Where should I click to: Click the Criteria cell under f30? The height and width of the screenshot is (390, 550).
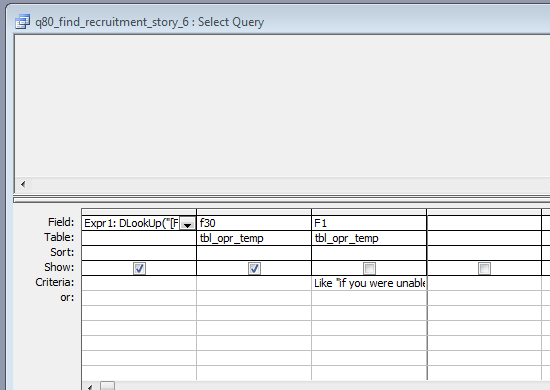click(254, 283)
